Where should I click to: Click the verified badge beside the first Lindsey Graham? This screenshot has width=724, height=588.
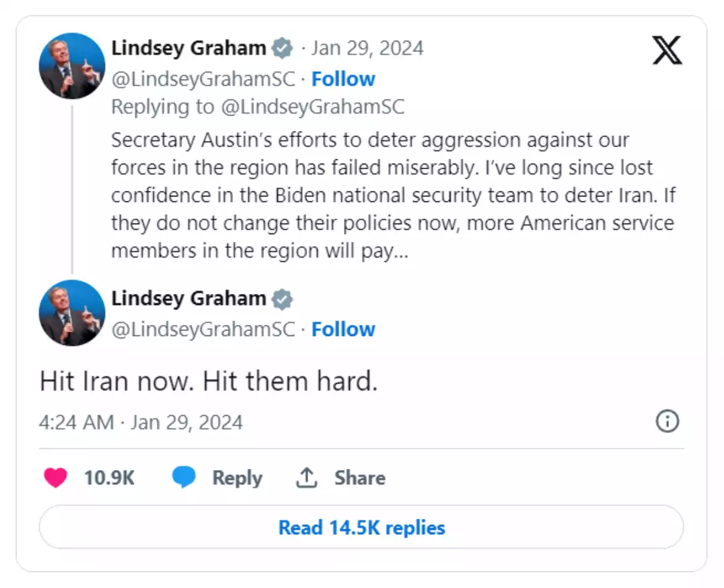pyautogui.click(x=282, y=47)
